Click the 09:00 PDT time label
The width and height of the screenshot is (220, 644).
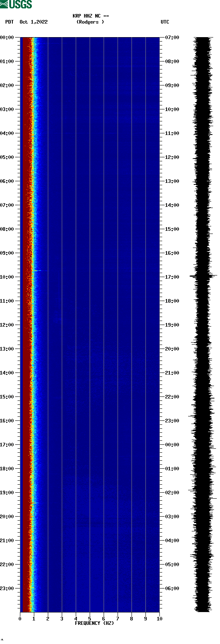click(7, 253)
